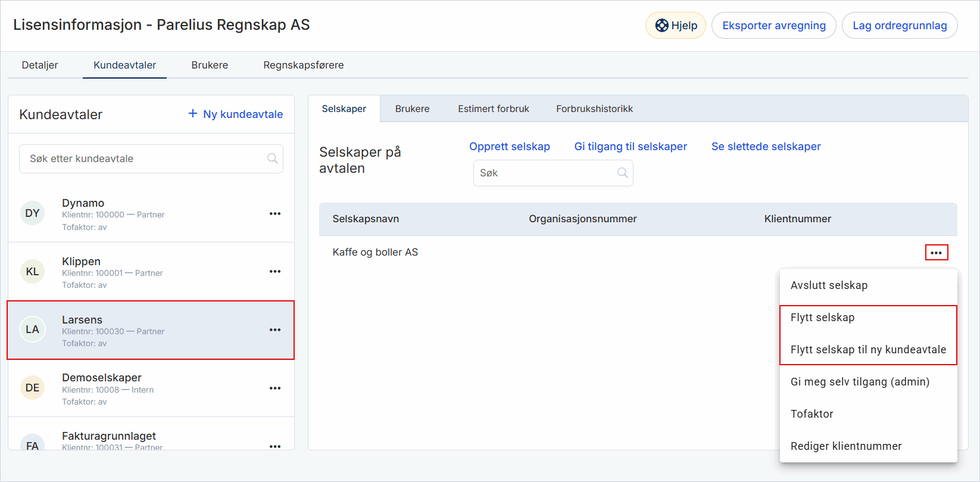Select Tofaktor menu option
The width and height of the screenshot is (980, 482).
pyautogui.click(x=812, y=414)
